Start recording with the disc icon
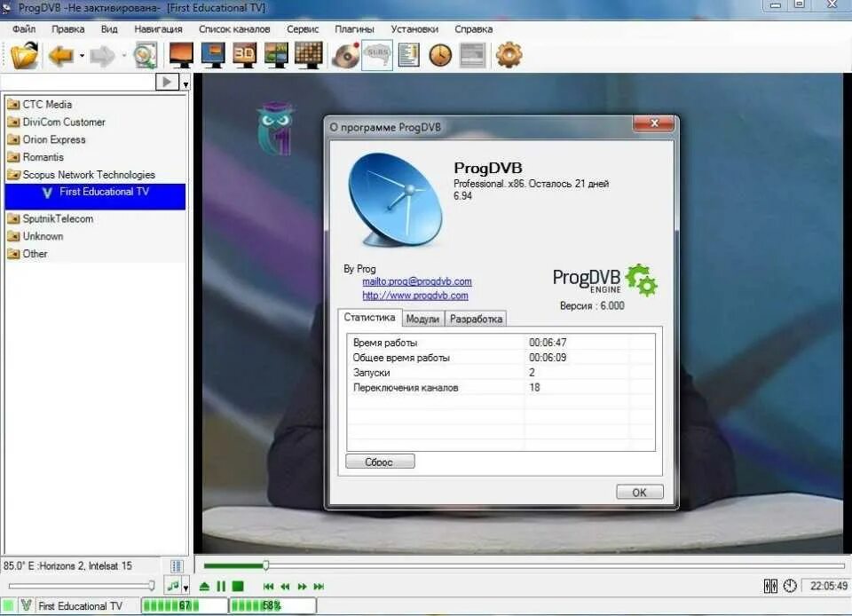 346,55
